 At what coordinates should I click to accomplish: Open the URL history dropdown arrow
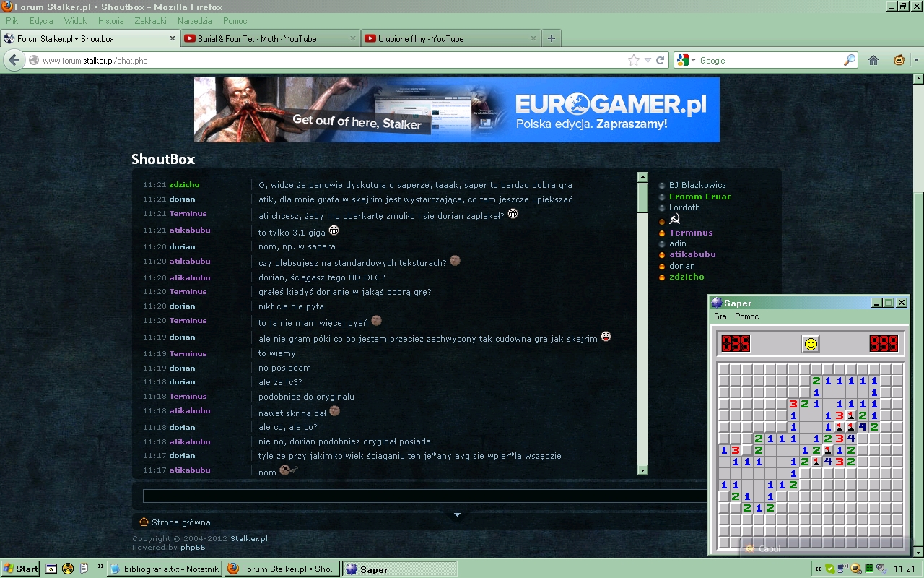point(648,61)
